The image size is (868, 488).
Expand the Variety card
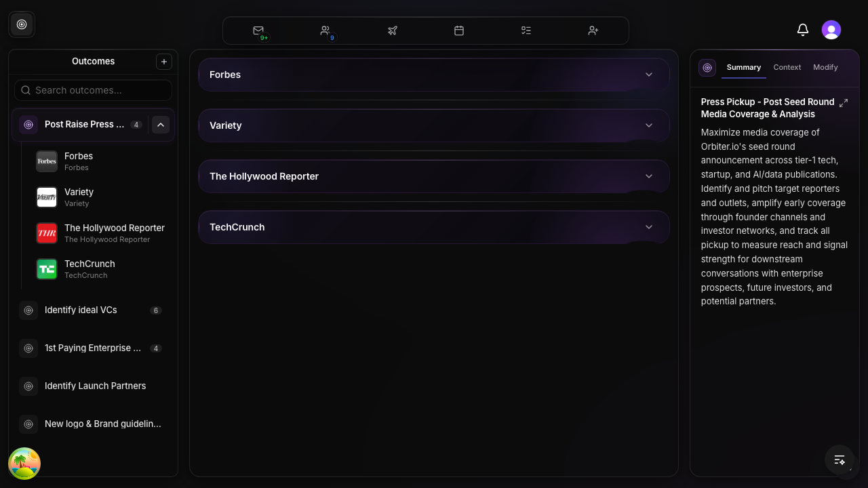[648, 125]
